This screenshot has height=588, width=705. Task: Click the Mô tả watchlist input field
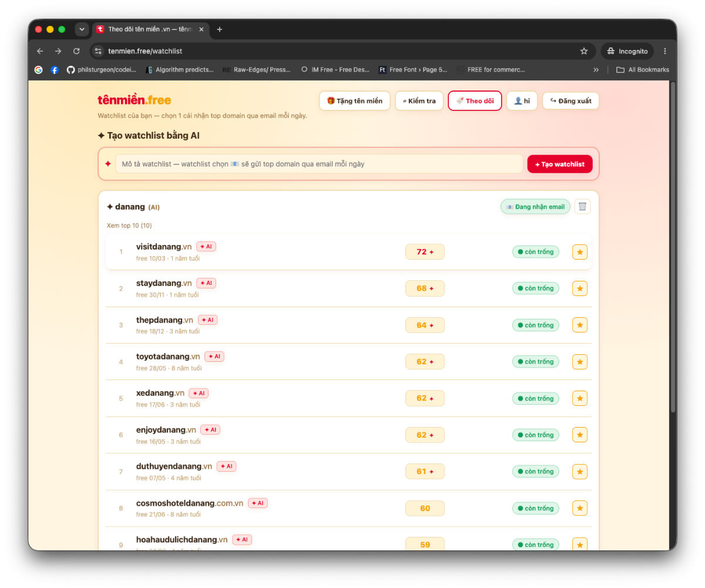click(x=319, y=164)
